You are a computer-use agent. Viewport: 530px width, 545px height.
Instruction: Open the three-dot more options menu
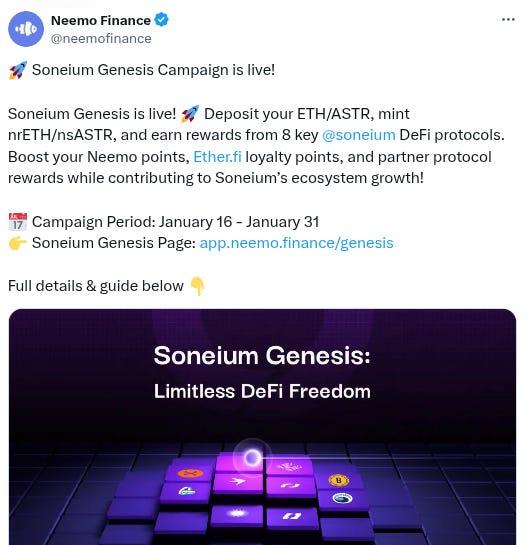click(508, 19)
